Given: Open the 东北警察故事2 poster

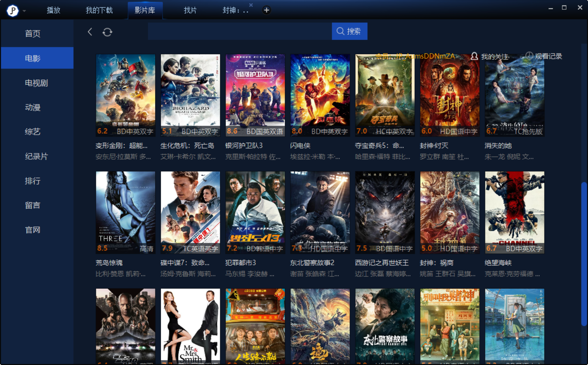Looking at the screenshot, I should pos(320,212).
